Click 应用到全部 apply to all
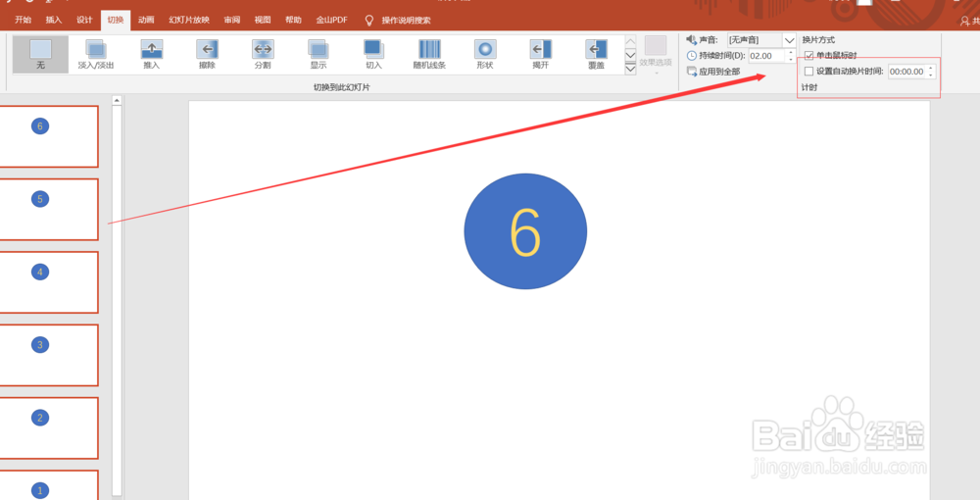Screen dimensions: 980x500 [713, 72]
